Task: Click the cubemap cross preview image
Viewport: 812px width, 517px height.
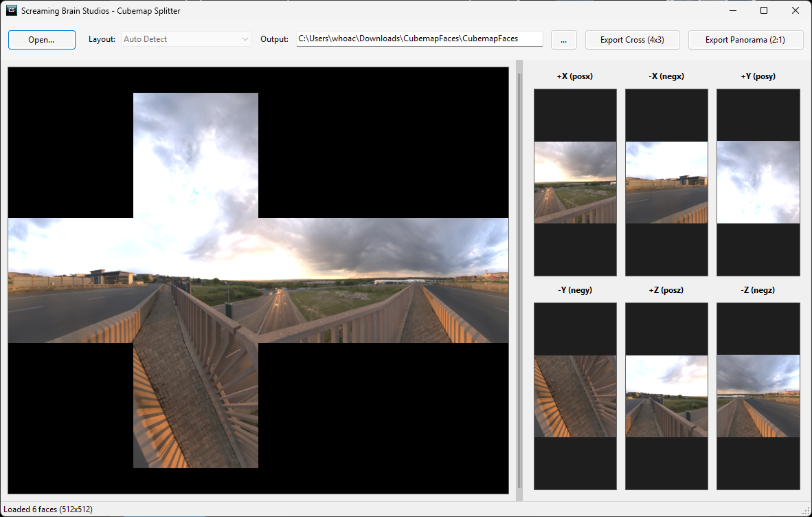Action: coord(258,280)
